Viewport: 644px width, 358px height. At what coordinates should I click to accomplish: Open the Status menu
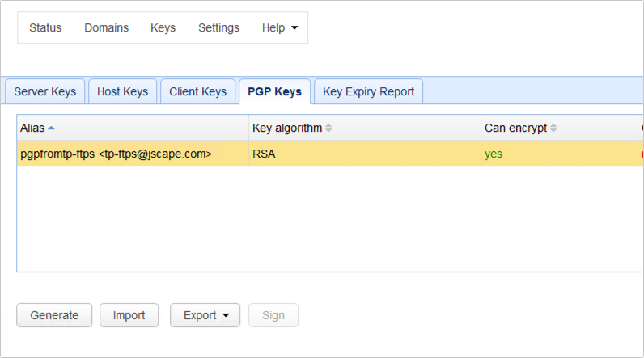[45, 28]
